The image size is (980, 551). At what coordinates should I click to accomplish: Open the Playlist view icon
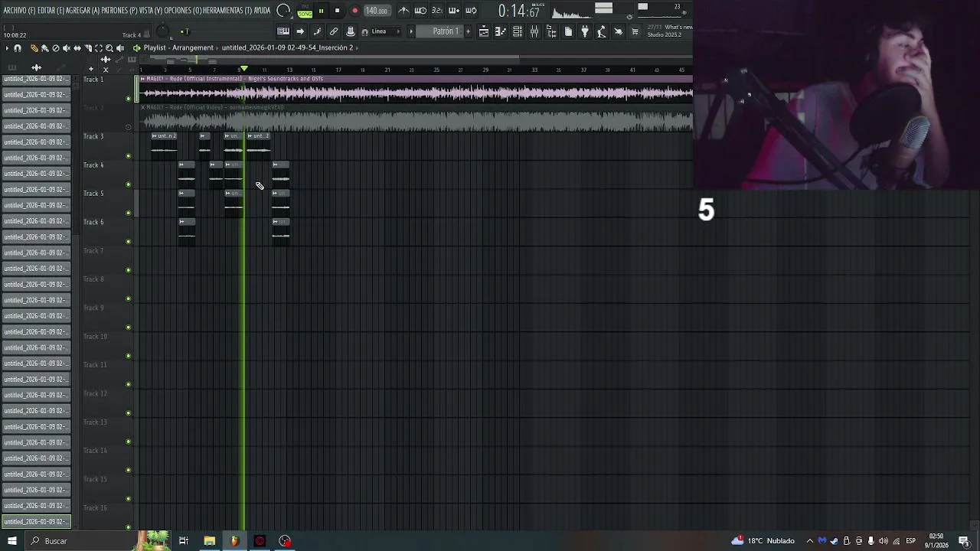coord(484,31)
